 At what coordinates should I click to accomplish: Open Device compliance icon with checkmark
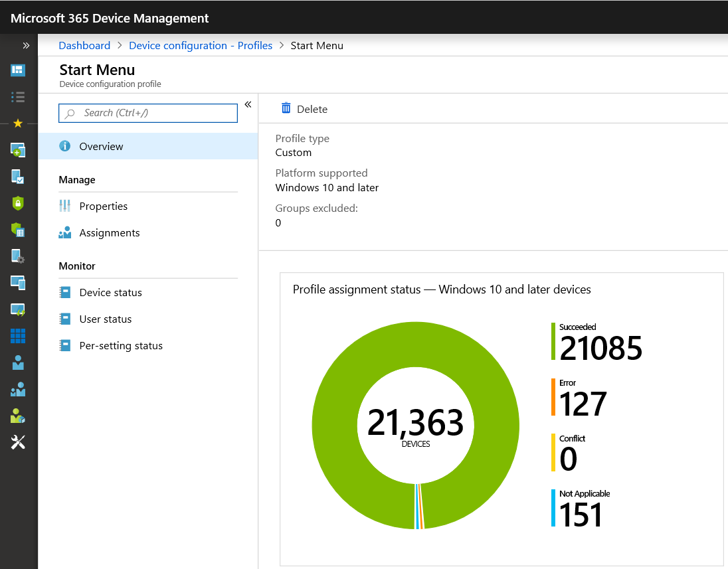18,177
